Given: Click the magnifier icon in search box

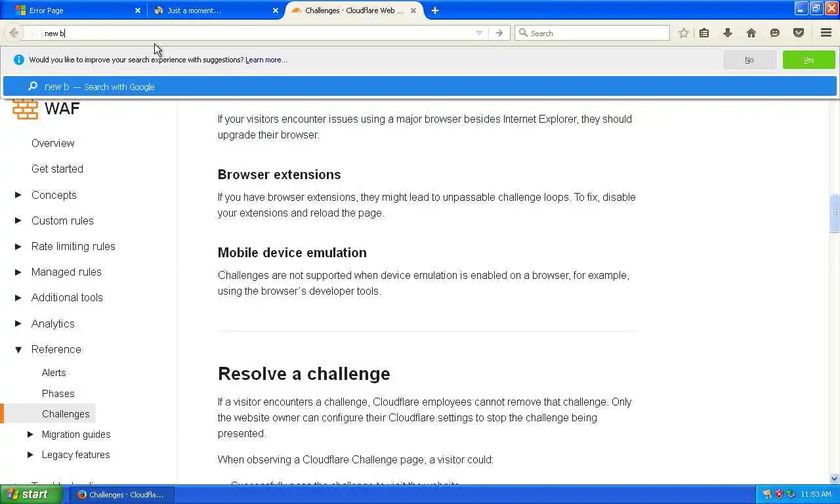Looking at the screenshot, I should tap(523, 33).
